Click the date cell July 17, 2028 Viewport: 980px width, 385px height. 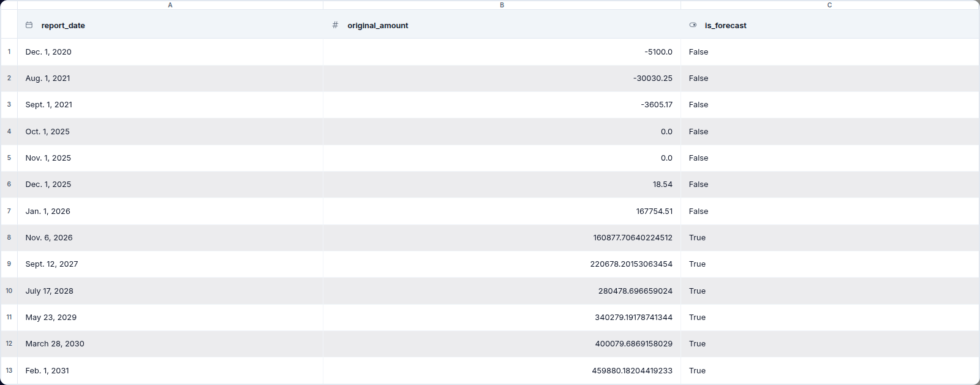[x=170, y=291]
